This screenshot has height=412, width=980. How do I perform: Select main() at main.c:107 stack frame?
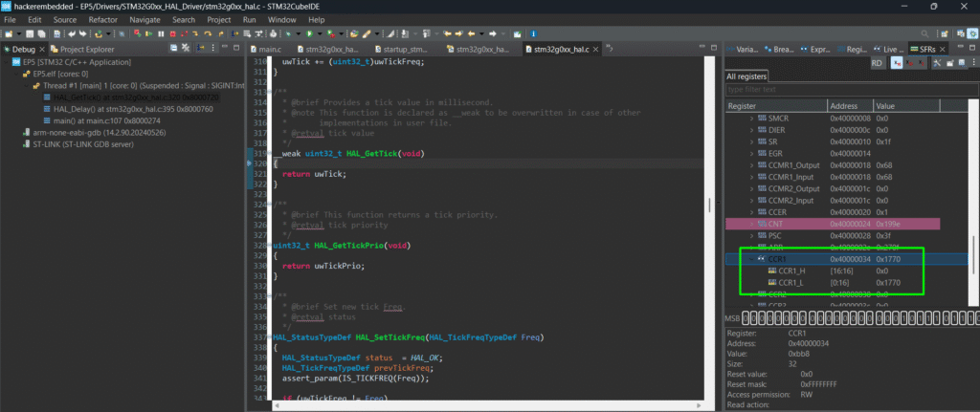point(90,120)
